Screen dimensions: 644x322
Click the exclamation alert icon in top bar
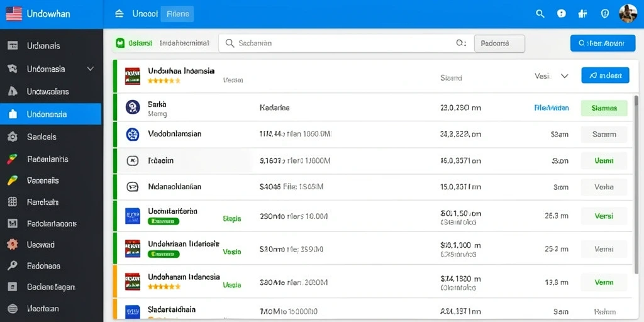562,14
